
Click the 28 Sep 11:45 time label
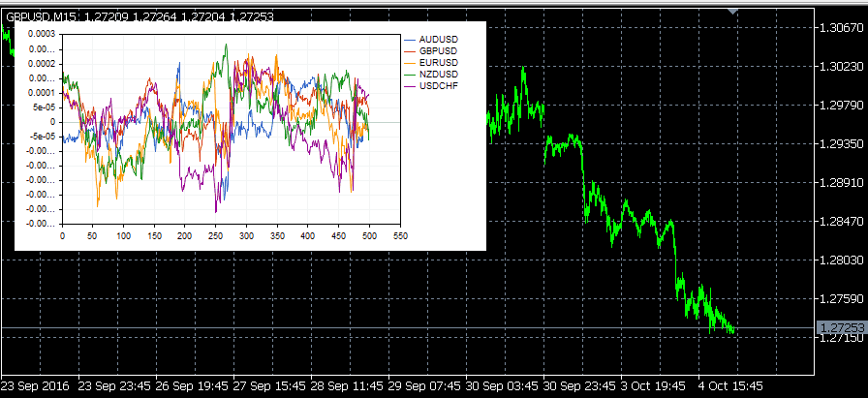click(x=347, y=385)
